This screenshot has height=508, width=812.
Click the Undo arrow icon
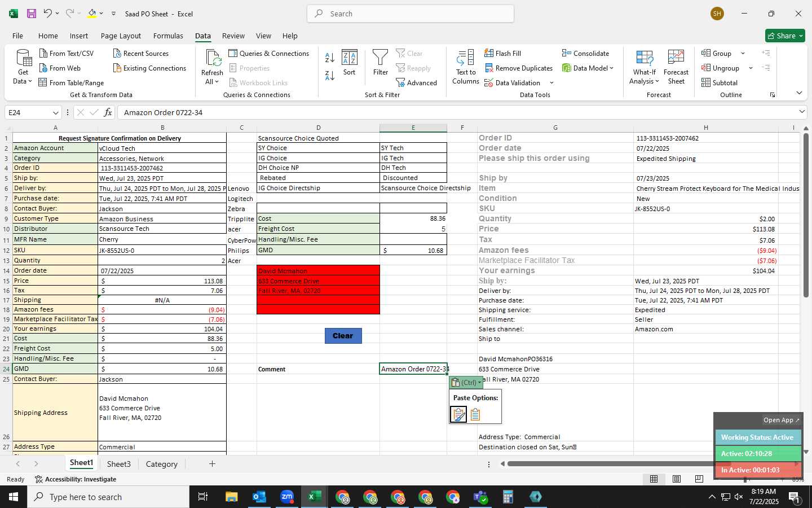[x=48, y=14]
